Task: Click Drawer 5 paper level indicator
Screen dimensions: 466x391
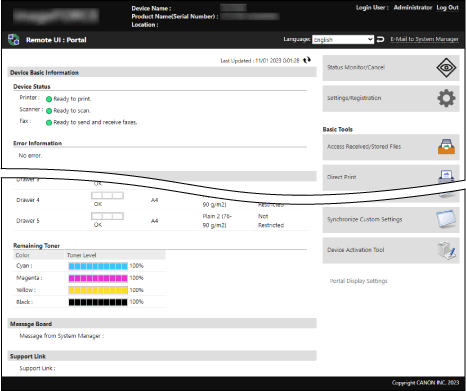Action: click(x=107, y=216)
